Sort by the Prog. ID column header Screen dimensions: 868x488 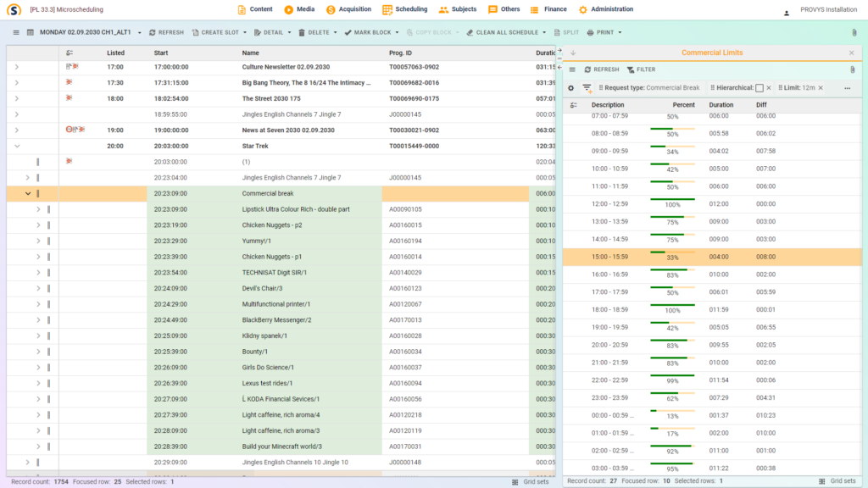click(x=400, y=53)
